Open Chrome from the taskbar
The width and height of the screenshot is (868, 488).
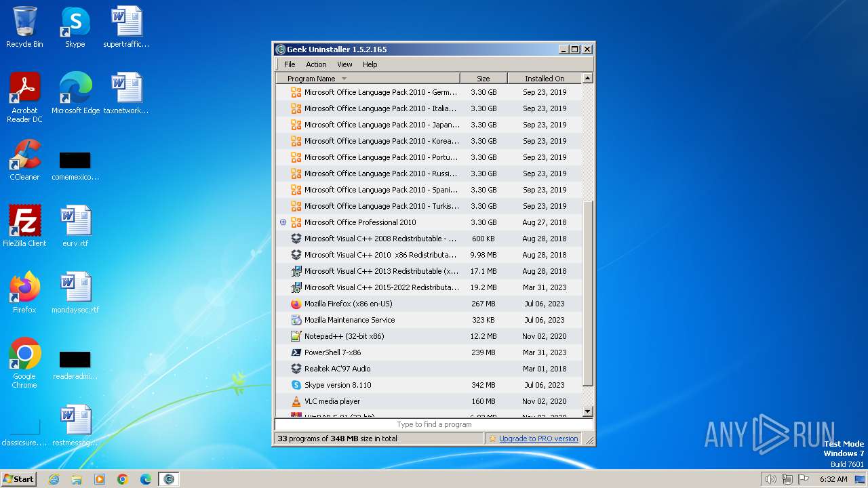pyautogui.click(x=123, y=479)
